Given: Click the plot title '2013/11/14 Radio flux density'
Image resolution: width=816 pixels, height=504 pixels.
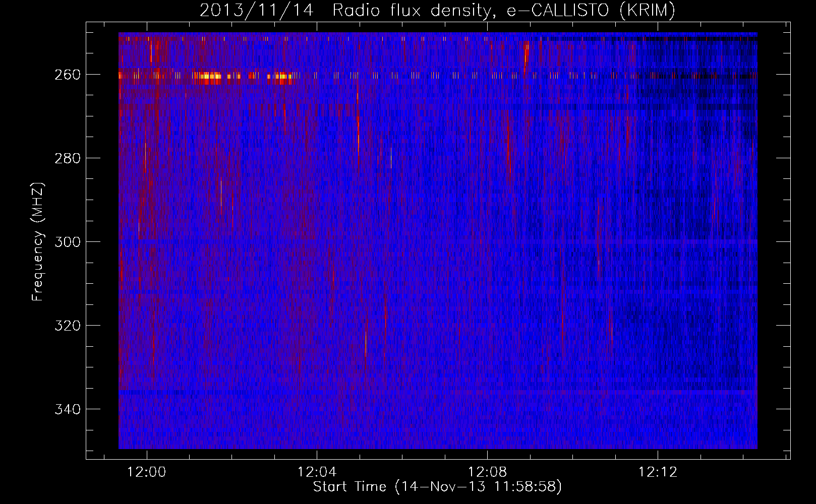Looking at the screenshot, I should (x=437, y=10).
